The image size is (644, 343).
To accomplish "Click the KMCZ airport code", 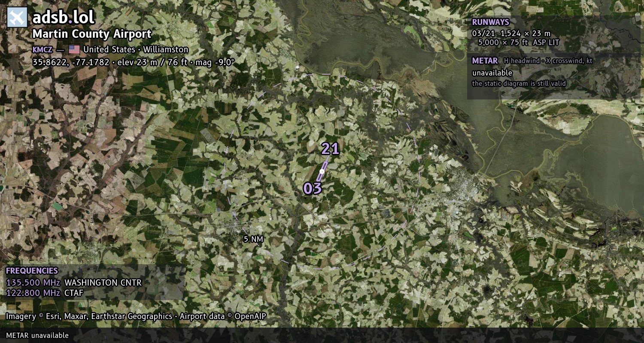I will pyautogui.click(x=43, y=50).
